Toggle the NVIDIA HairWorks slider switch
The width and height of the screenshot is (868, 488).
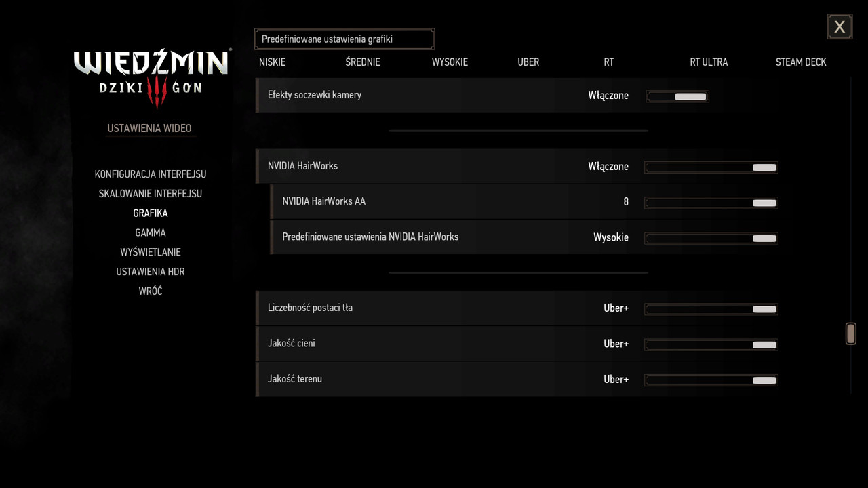coord(711,167)
